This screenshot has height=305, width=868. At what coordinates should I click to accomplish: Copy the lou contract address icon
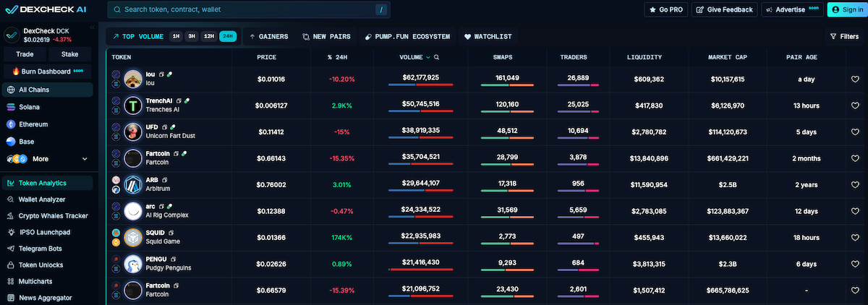coord(161,74)
